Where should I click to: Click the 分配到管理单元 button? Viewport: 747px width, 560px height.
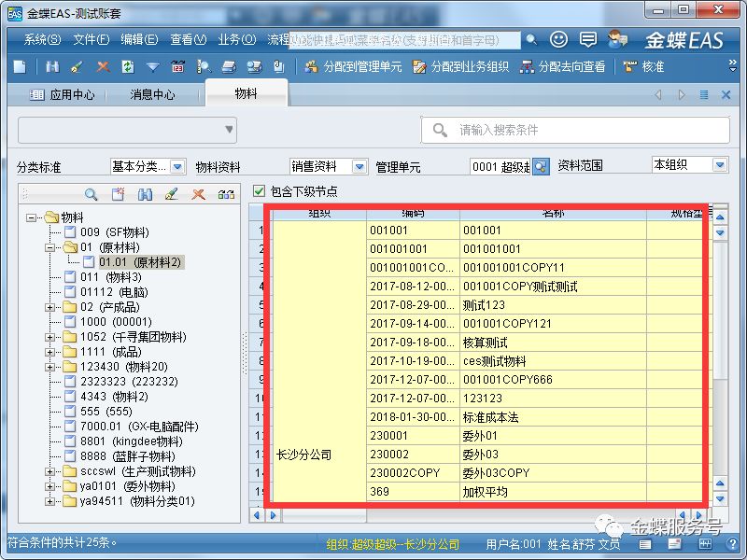point(354,66)
